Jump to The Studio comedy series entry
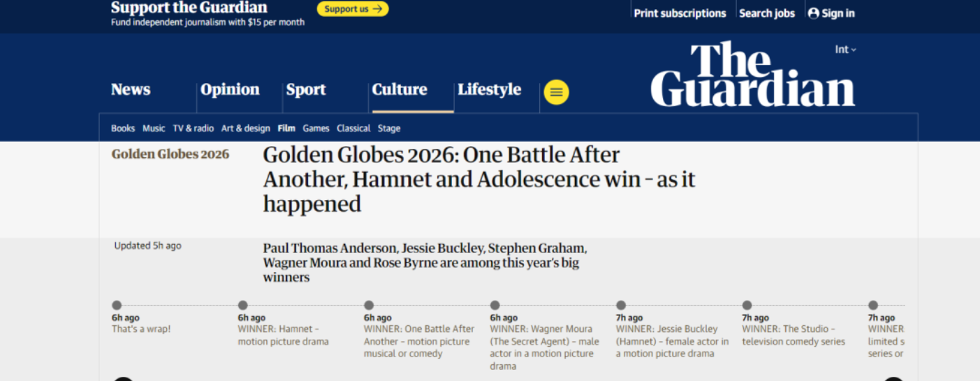 [793, 336]
